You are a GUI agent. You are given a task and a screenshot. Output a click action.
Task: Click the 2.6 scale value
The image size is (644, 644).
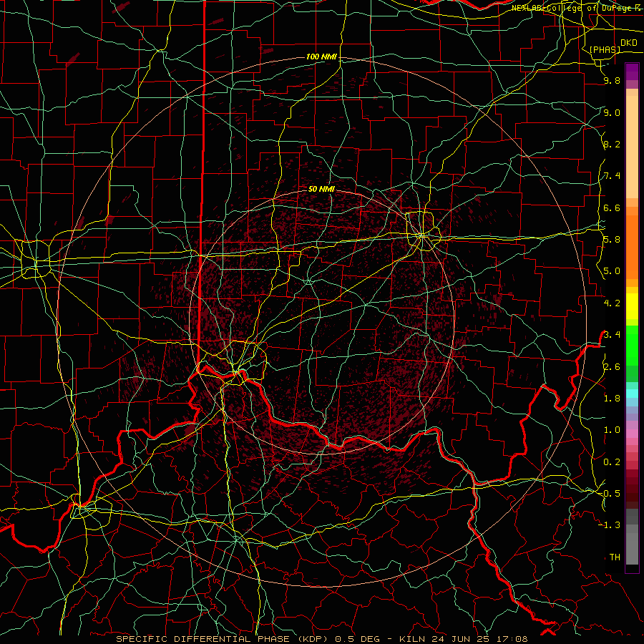coord(612,367)
